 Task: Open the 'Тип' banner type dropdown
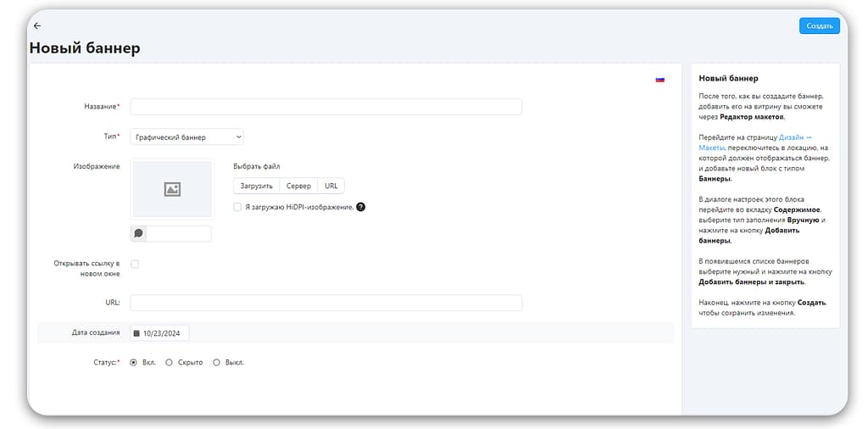(x=186, y=136)
